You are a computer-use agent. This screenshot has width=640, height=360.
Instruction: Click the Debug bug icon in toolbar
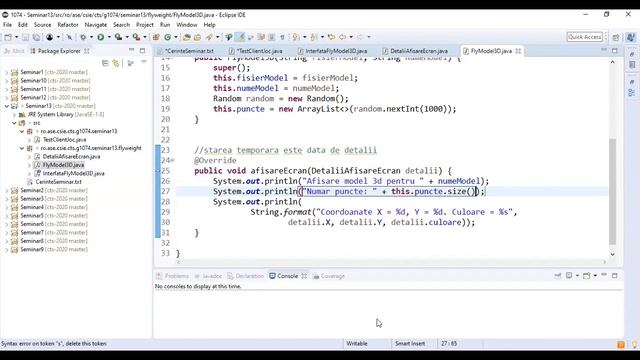pyautogui.click(x=83, y=37)
